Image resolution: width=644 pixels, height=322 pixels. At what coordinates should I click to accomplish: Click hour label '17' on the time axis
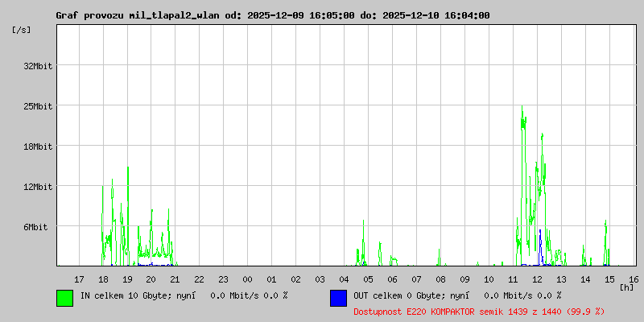[79, 279]
